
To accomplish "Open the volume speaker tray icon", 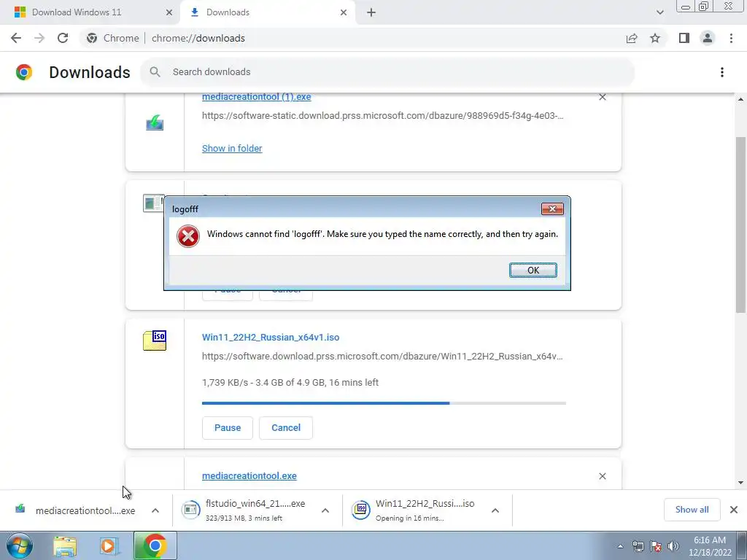I will [673, 546].
